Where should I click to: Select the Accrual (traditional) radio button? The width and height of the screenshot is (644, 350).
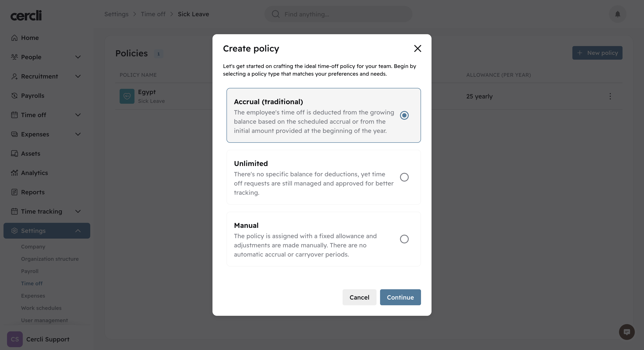tap(404, 115)
